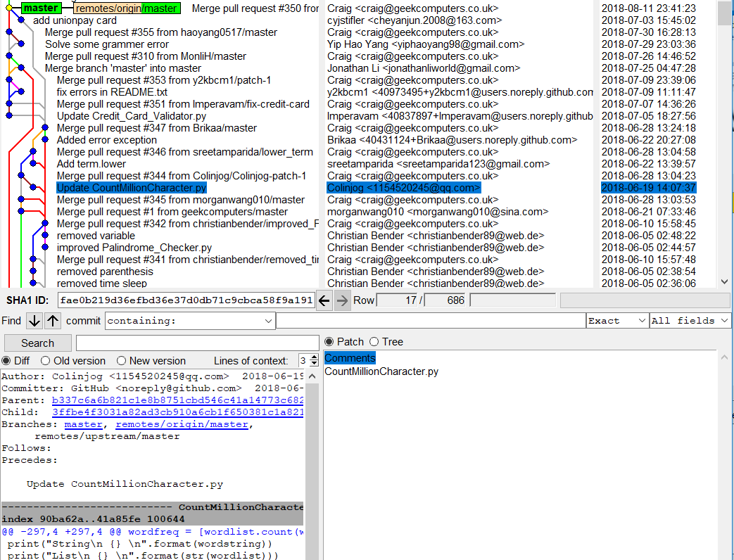Image resolution: width=734 pixels, height=560 pixels.
Task: Click the back arrow next to SHA1 ID
Action: coord(324,301)
